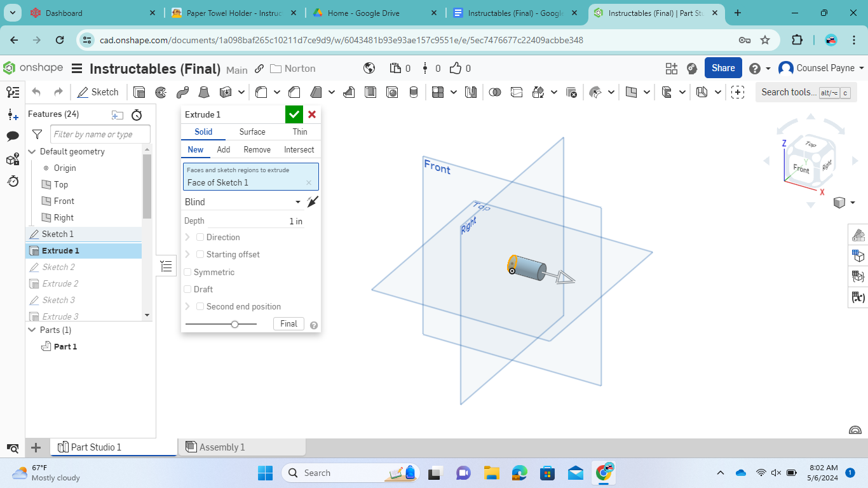868x488 pixels.
Task: Select the Intersect operation tab
Action: (299, 149)
